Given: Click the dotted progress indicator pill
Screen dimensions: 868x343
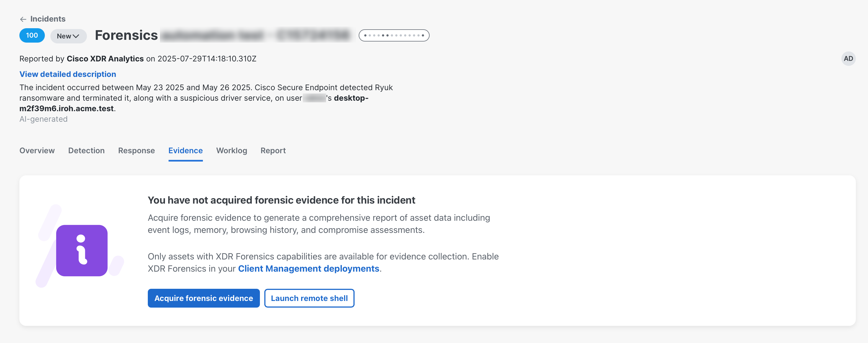Looking at the screenshot, I should 394,36.
